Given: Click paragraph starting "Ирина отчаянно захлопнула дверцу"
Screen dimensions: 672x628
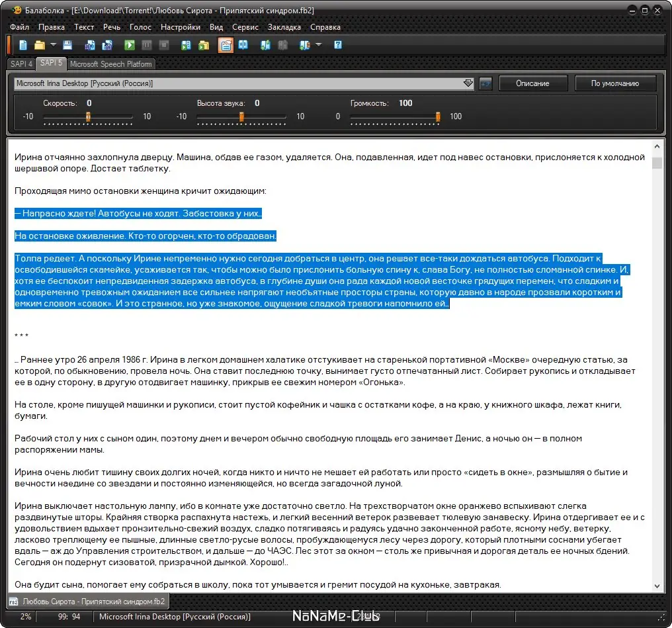Looking at the screenshot, I should click(x=329, y=163).
